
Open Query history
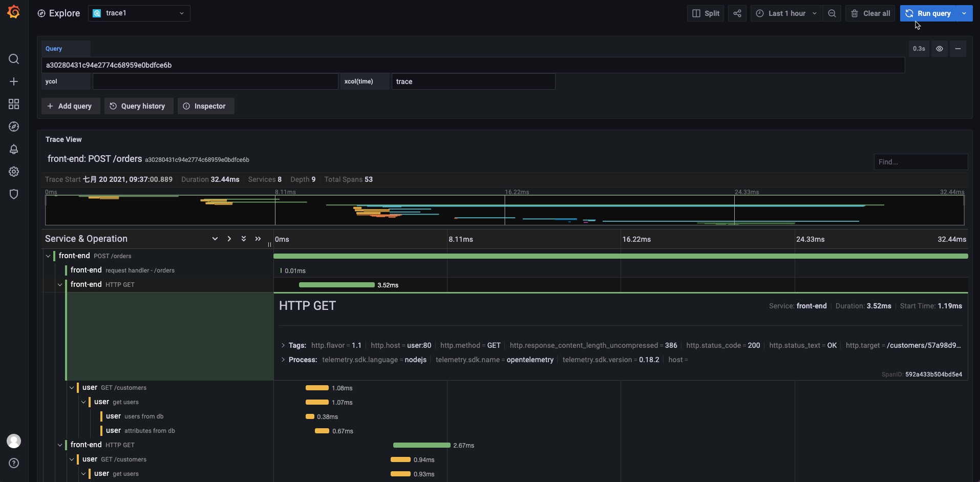(x=139, y=106)
